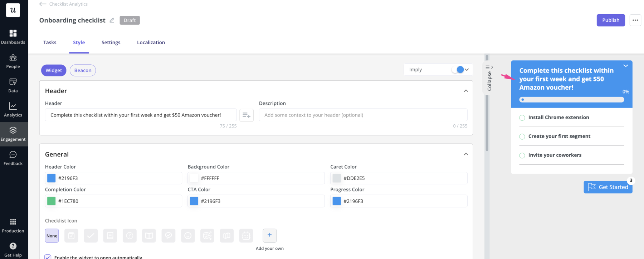
Task: Go to the People section
Action: [13, 61]
